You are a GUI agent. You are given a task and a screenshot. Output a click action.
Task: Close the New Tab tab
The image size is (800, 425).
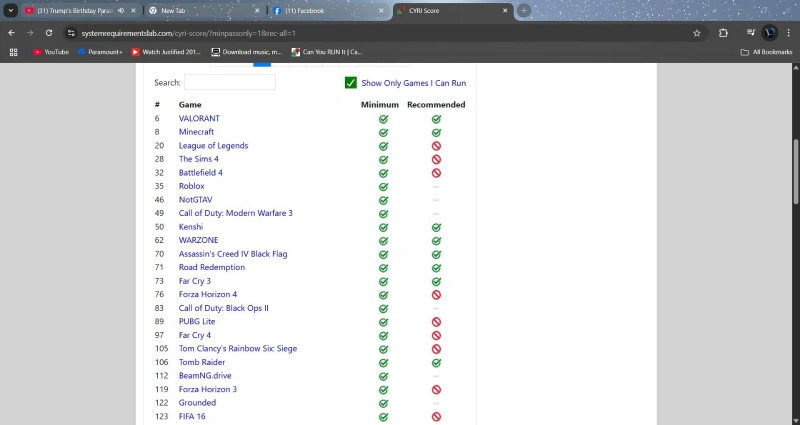coord(257,11)
